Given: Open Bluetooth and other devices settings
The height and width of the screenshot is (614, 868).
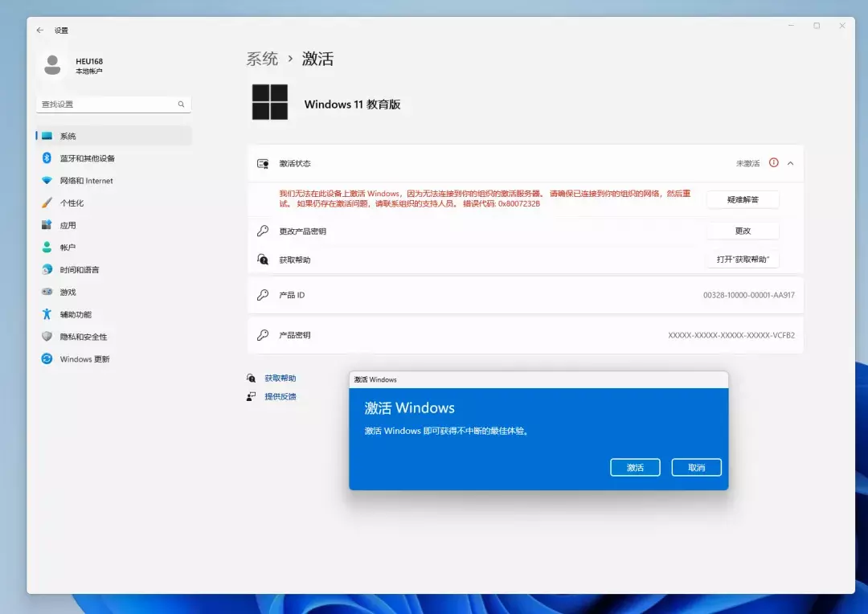Looking at the screenshot, I should [87, 158].
